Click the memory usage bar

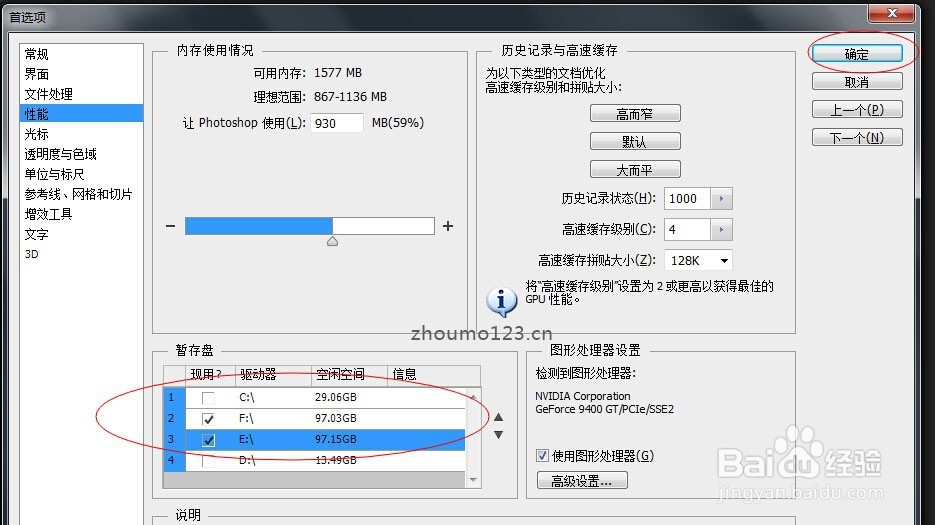tap(309, 226)
